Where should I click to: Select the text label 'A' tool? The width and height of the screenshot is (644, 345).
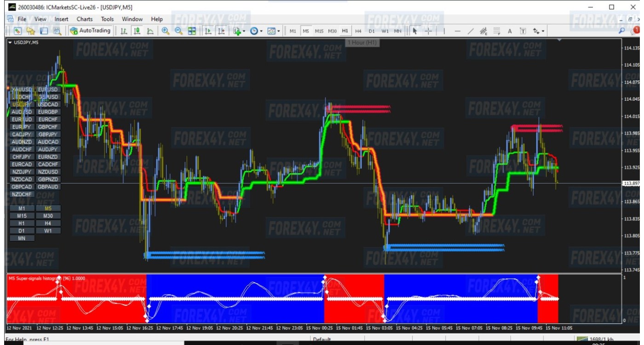(x=510, y=31)
